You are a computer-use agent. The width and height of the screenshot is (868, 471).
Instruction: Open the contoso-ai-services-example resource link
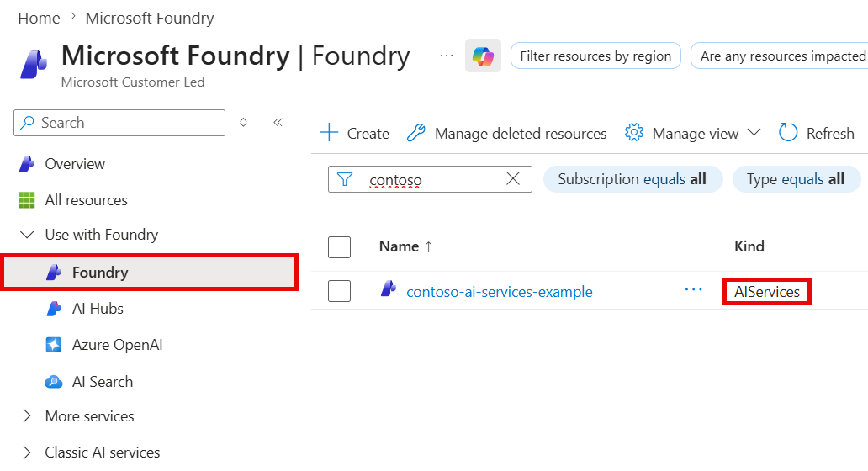[x=500, y=292]
